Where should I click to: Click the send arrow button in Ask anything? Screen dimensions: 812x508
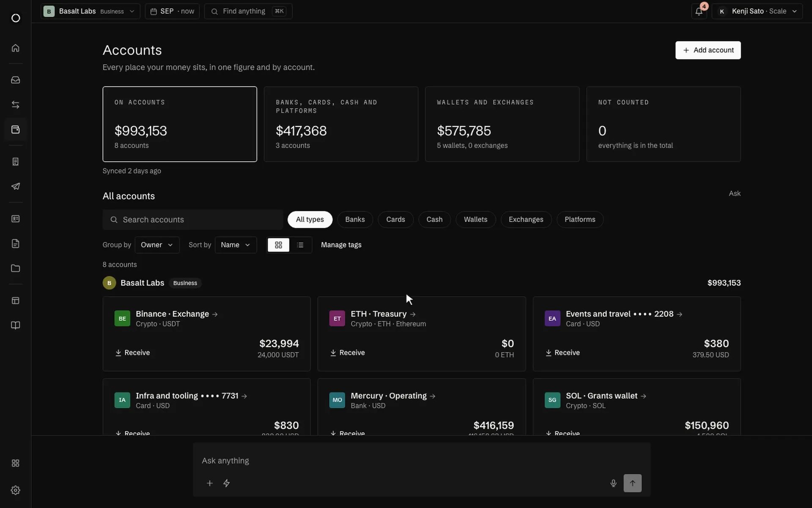point(632,483)
